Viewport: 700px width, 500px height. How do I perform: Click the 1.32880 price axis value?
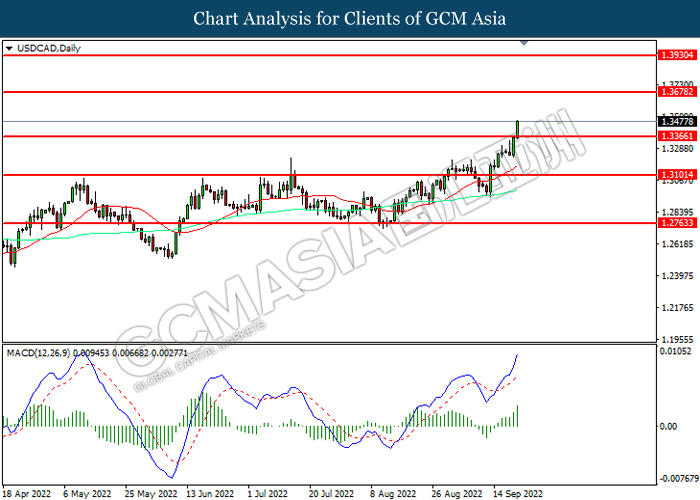coord(678,148)
